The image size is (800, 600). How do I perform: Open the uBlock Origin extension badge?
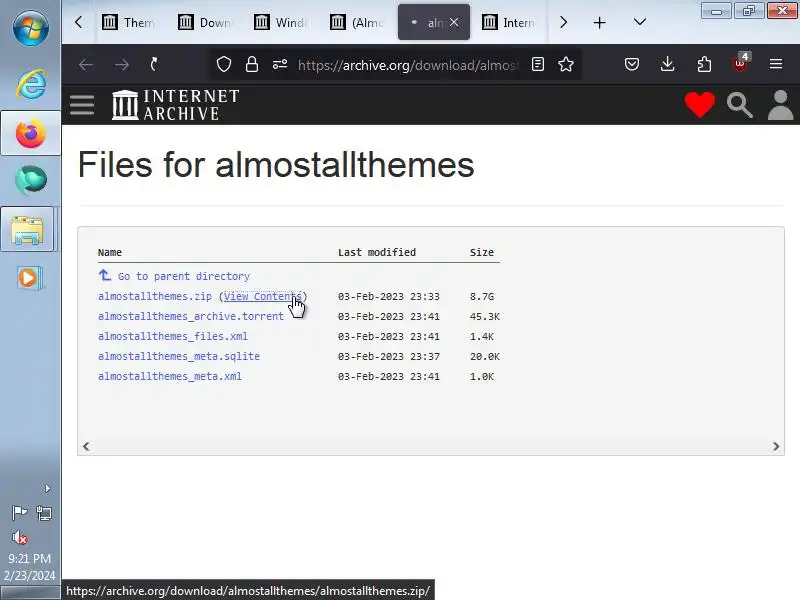point(740,62)
